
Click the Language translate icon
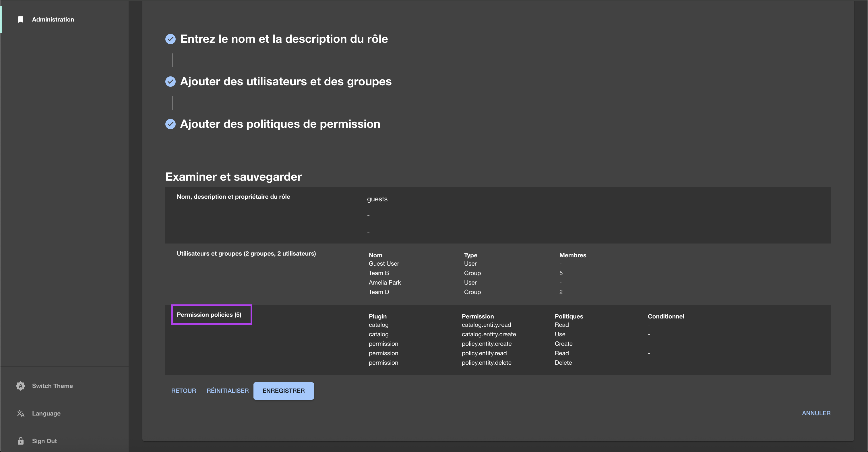[x=21, y=414]
